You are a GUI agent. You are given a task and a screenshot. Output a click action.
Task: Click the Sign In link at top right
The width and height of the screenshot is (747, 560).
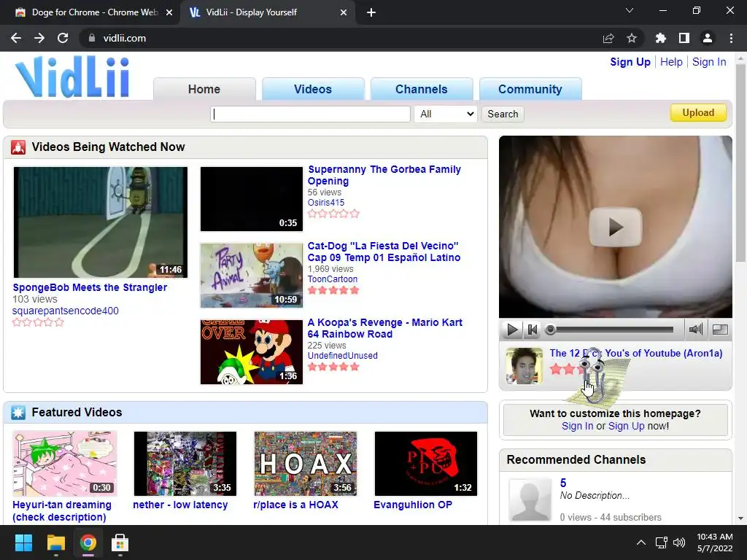(709, 62)
